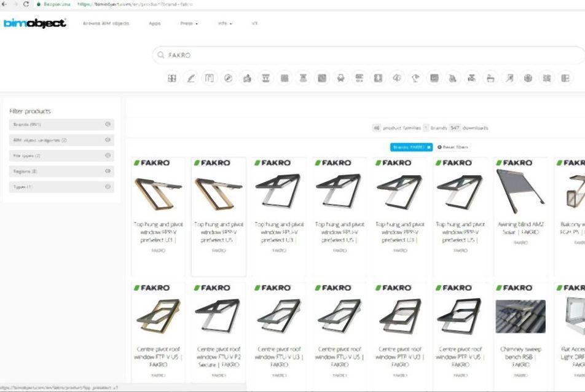The image size is (585, 392).
Task: Expand the Brands filter section
Action: pyautogui.click(x=61, y=125)
